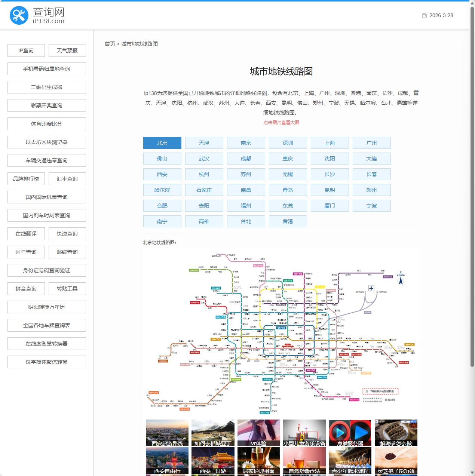Open the 鲜海参怎么做 thumbnail

tap(396, 433)
